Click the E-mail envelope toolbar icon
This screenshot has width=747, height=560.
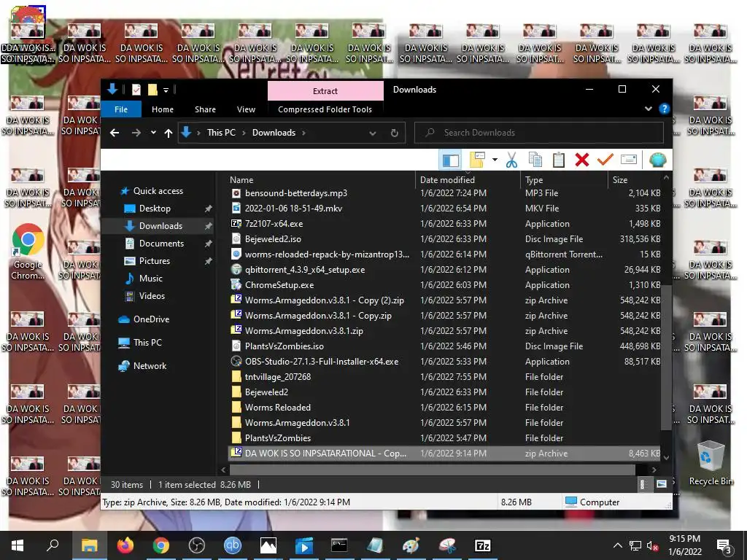629,160
